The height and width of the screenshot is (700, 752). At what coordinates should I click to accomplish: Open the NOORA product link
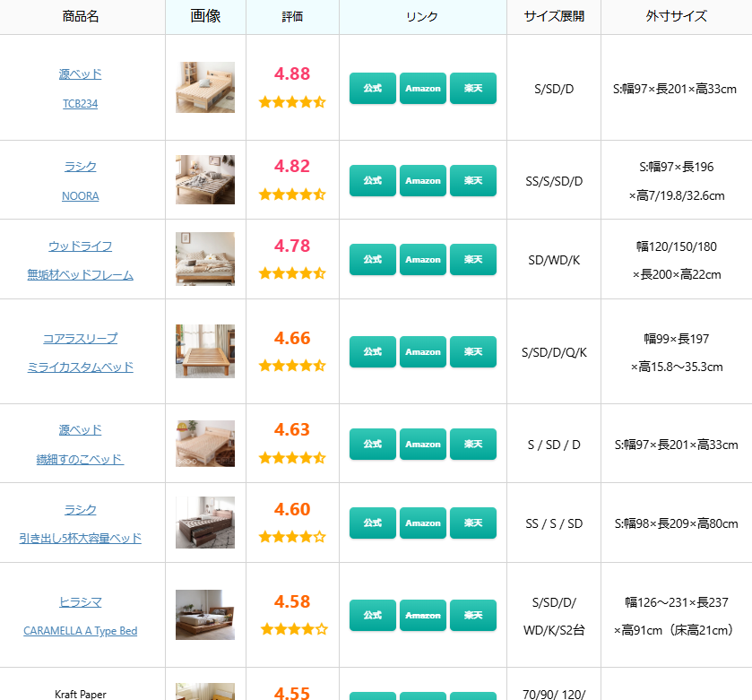[x=80, y=196]
